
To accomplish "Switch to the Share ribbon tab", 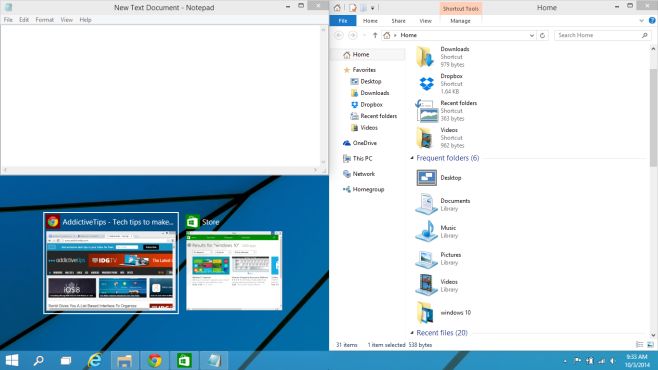I will coord(398,21).
